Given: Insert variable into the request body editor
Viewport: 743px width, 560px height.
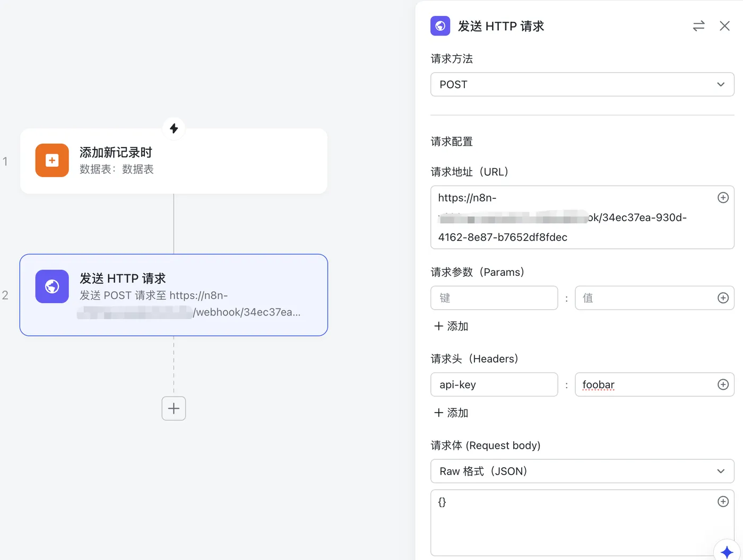Looking at the screenshot, I should tap(723, 502).
